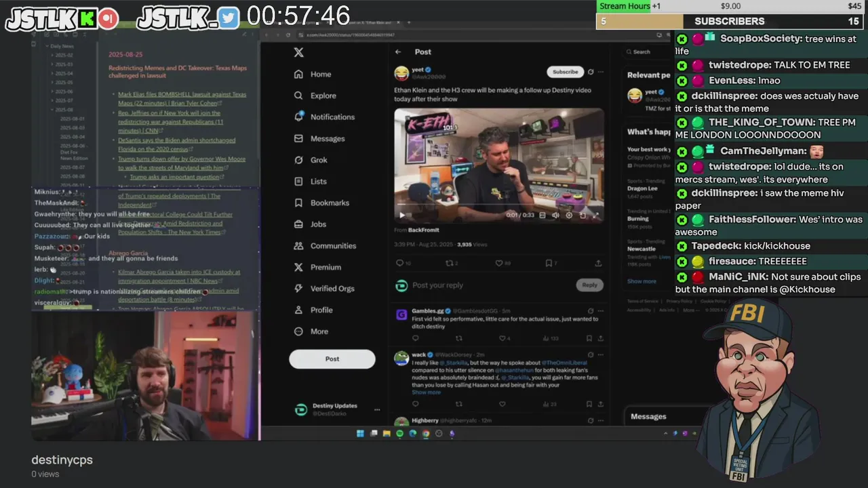
Task: Collapse 2025-08 folder in notes tree
Action: pyautogui.click(x=52, y=110)
